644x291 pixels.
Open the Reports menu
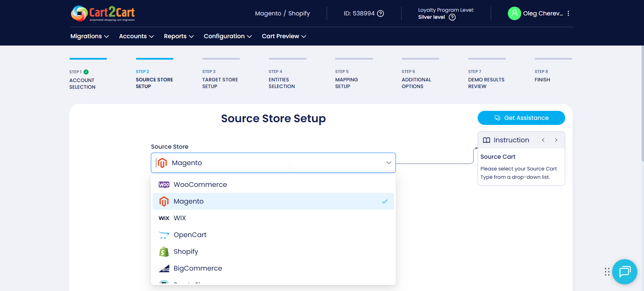pos(178,36)
